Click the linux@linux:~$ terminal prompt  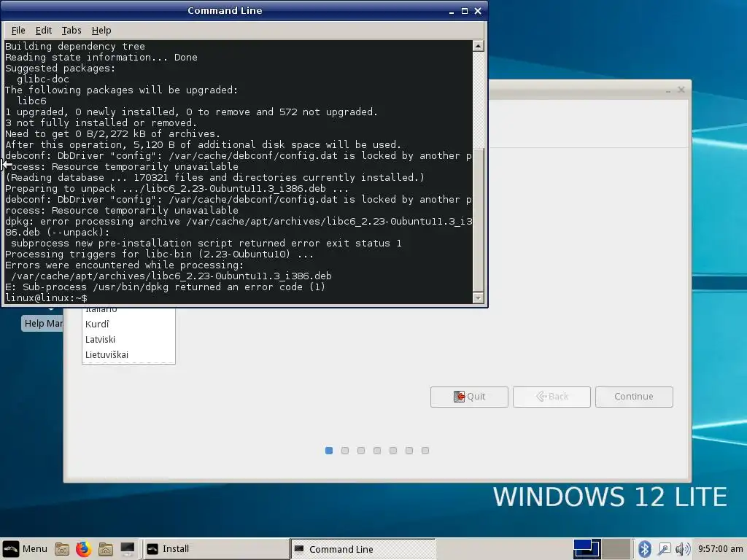(46, 298)
